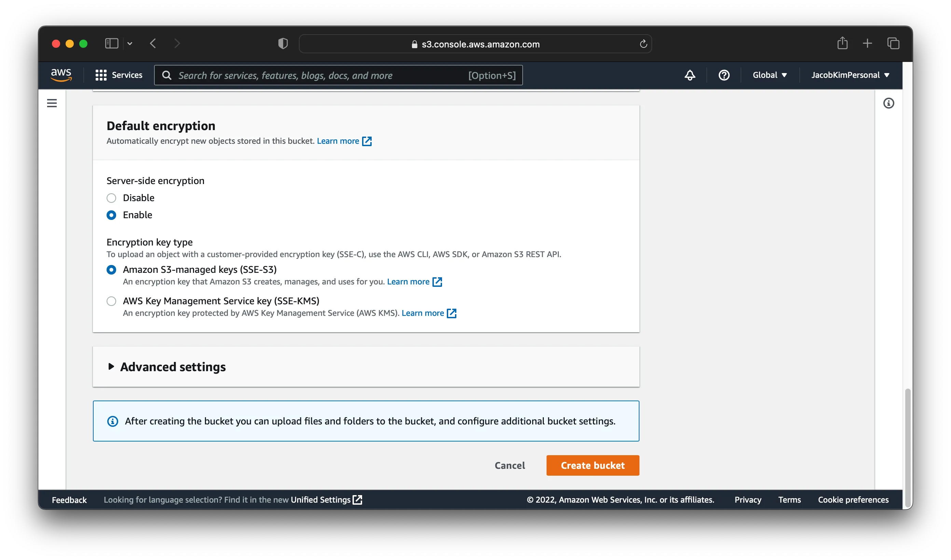Choose AWS Key Management Service key (SSE-KMS)
The image size is (951, 560).
(x=111, y=301)
